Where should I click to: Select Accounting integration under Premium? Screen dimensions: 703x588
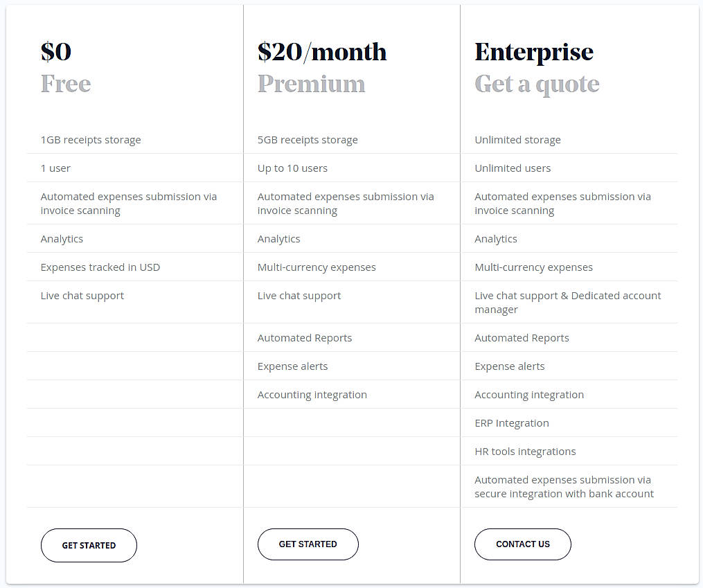tap(312, 394)
